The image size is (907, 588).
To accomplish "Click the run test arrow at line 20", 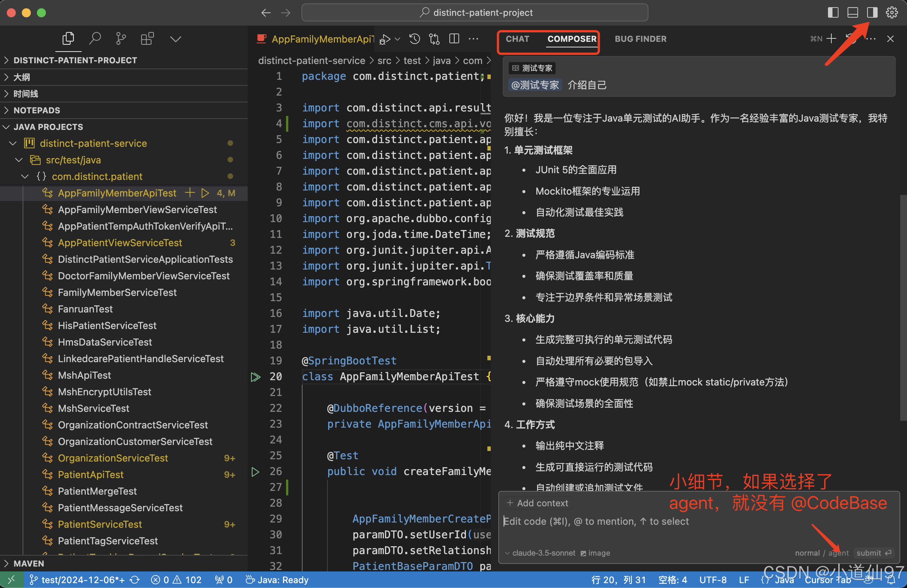I will 255,377.
